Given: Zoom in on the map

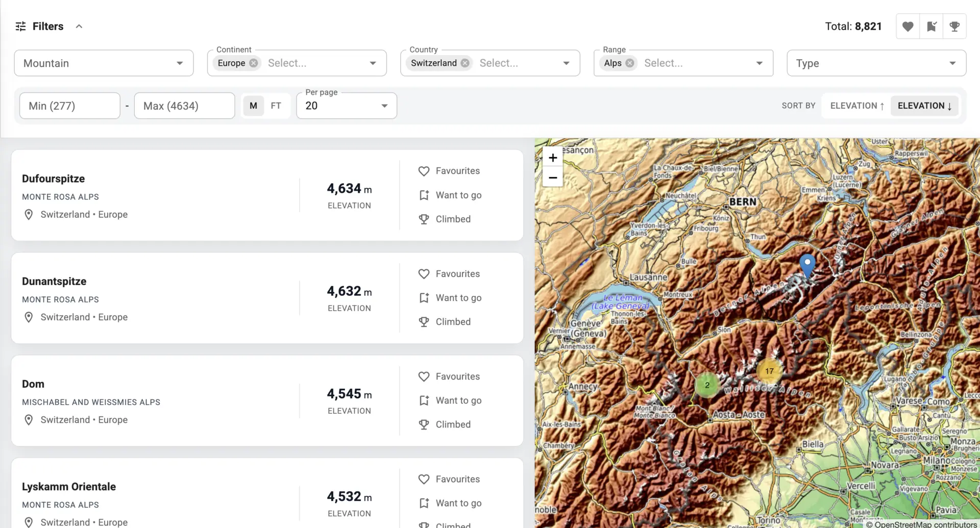Looking at the screenshot, I should tap(553, 158).
